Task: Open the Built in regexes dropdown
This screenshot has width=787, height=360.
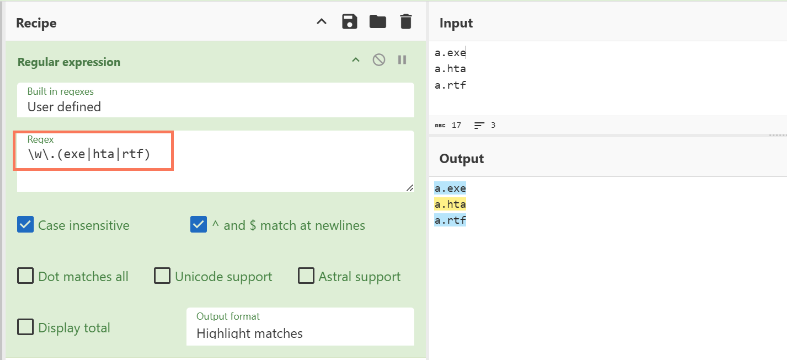Action: coord(215,100)
